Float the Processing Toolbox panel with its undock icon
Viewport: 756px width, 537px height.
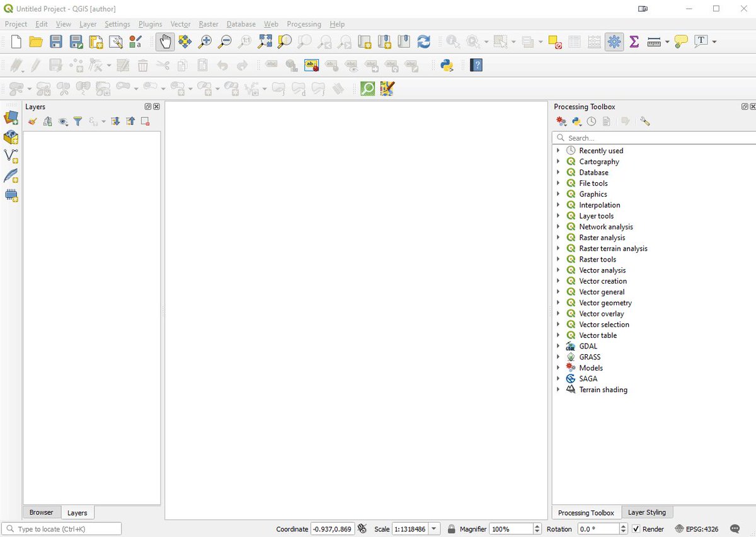tap(745, 107)
